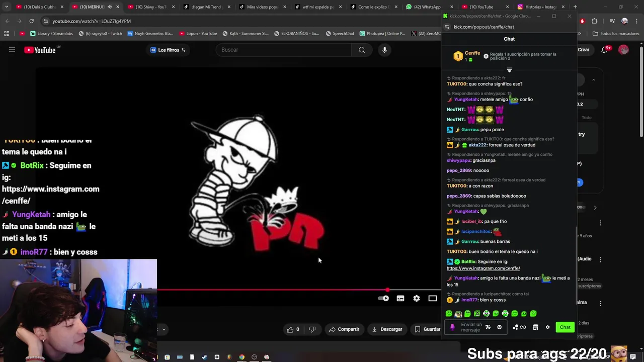Toggle YouTube autoplay switch

(383, 299)
